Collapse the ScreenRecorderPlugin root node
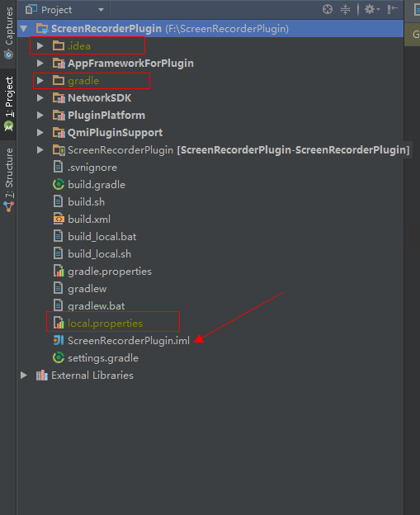Viewport: 420px width, 515px height. 24,29
